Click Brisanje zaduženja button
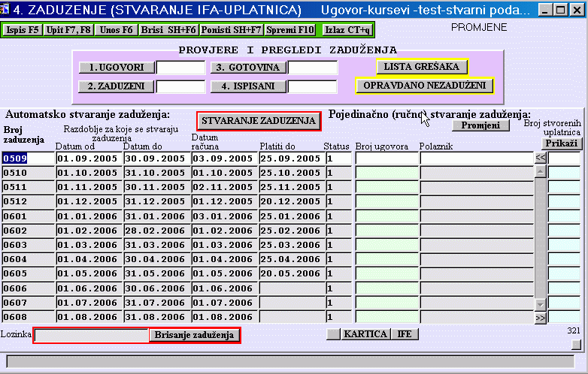The height and width of the screenshot is (374, 588). coord(194,335)
